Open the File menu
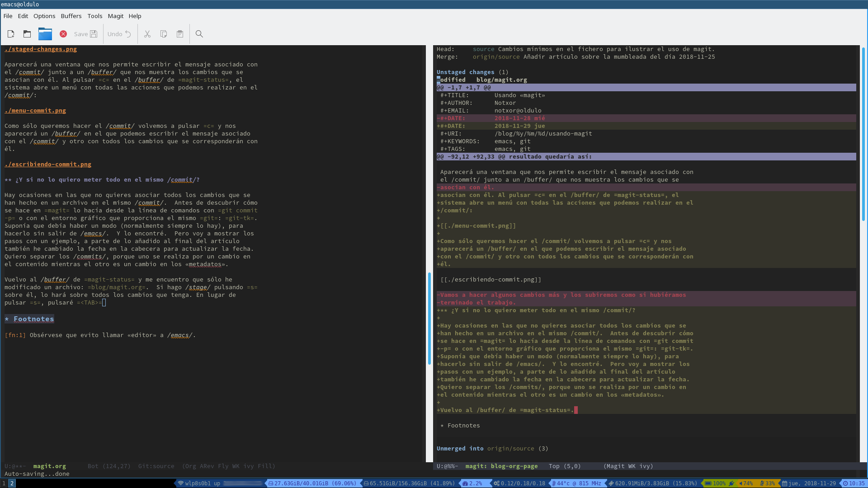Image resolution: width=868 pixels, height=488 pixels. pyautogui.click(x=8, y=16)
